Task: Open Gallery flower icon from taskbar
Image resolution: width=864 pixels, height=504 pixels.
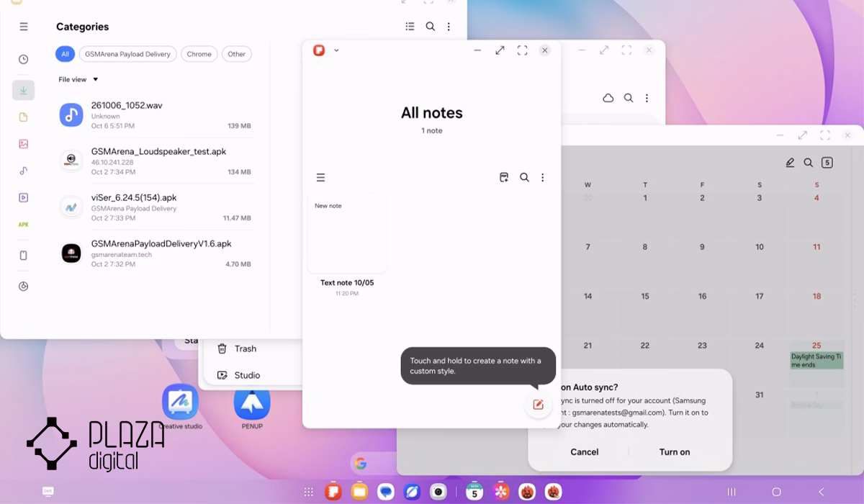Action: pyautogui.click(x=500, y=492)
